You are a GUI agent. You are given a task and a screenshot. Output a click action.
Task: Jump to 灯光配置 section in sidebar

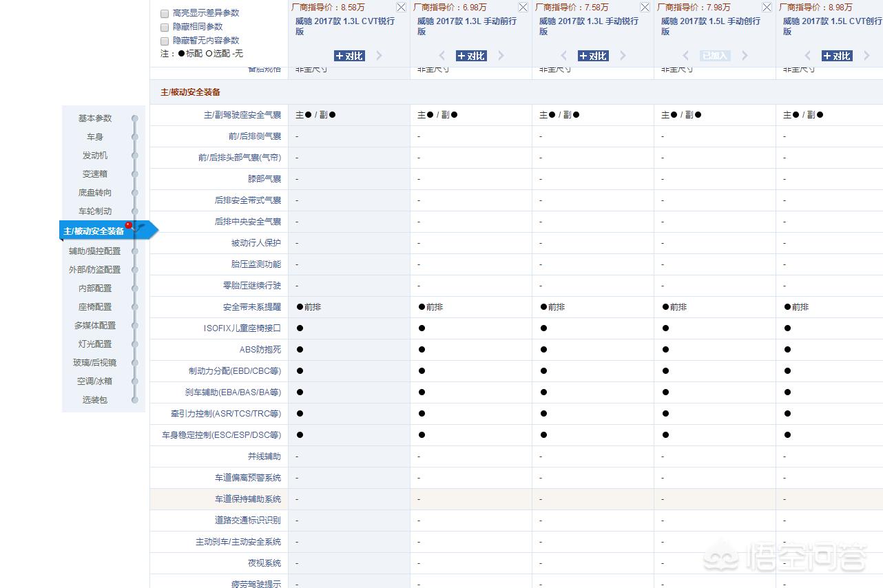click(x=95, y=344)
